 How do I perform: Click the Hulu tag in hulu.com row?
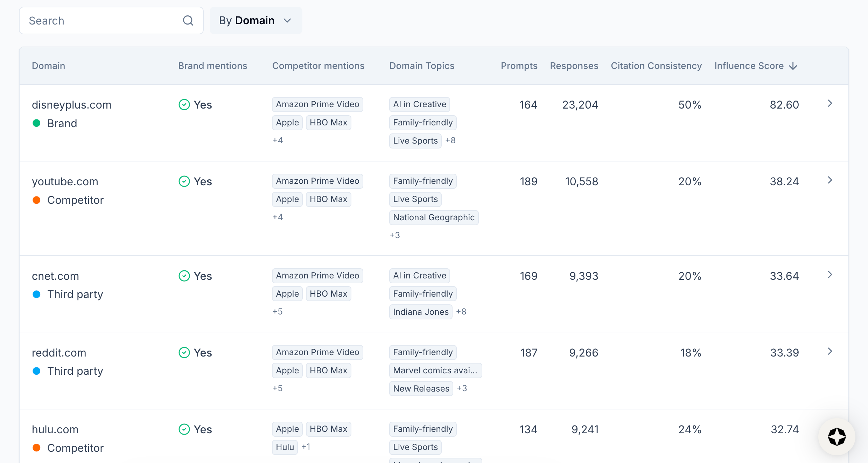click(x=285, y=447)
